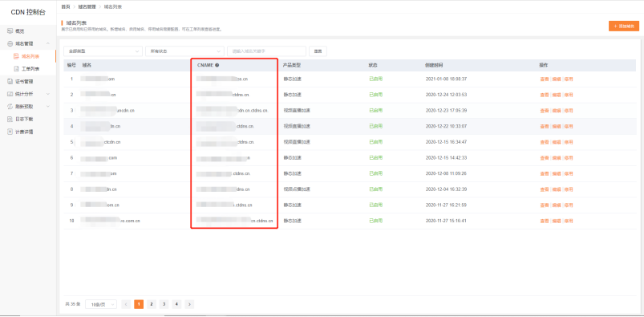Click the 域名 column header
644x317 pixels.
(87, 65)
